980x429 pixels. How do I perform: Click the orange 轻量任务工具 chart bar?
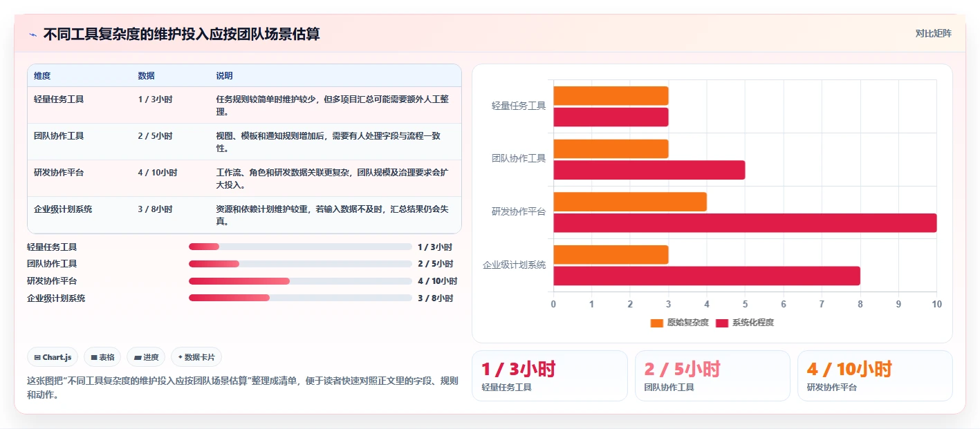coord(611,96)
